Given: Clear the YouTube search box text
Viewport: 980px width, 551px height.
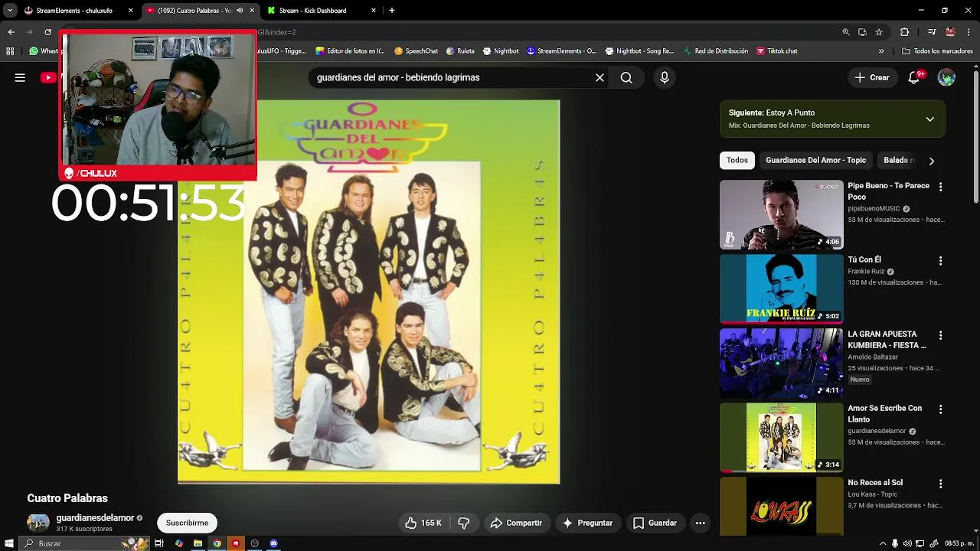Looking at the screenshot, I should pyautogui.click(x=599, y=77).
